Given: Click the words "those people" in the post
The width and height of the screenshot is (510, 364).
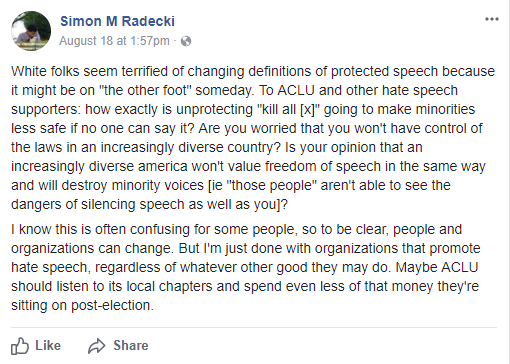Looking at the screenshot, I should (271, 185).
